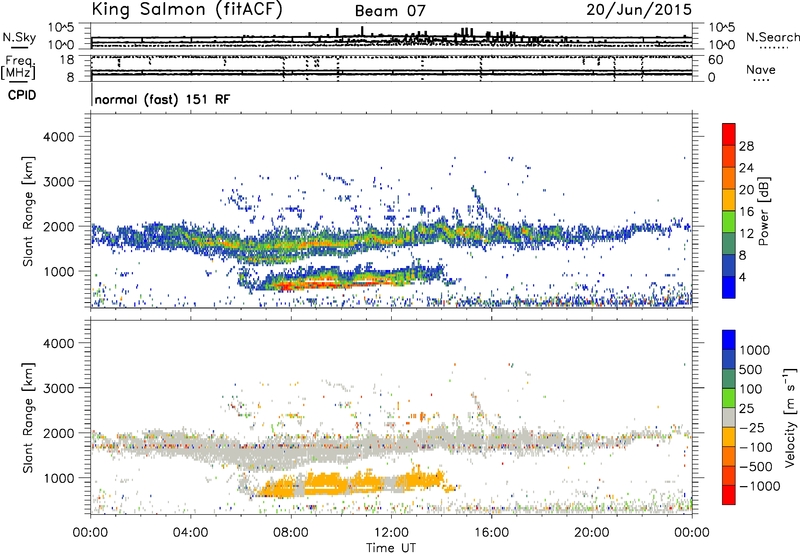This screenshot has height=554, width=800.
Task: Click the '08:00' time tick label
Action: click(290, 533)
